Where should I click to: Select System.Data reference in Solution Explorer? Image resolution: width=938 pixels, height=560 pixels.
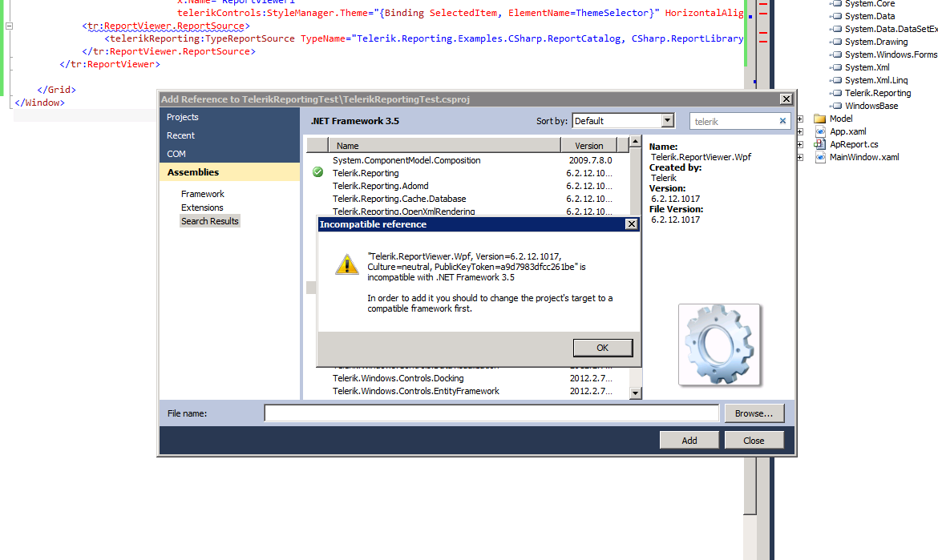870,16
